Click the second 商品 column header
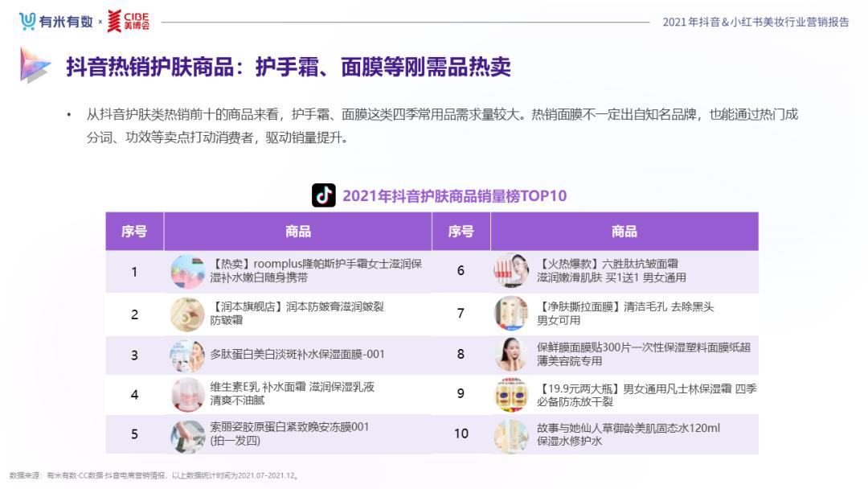Screen dimensions: 868x489 coord(624,232)
